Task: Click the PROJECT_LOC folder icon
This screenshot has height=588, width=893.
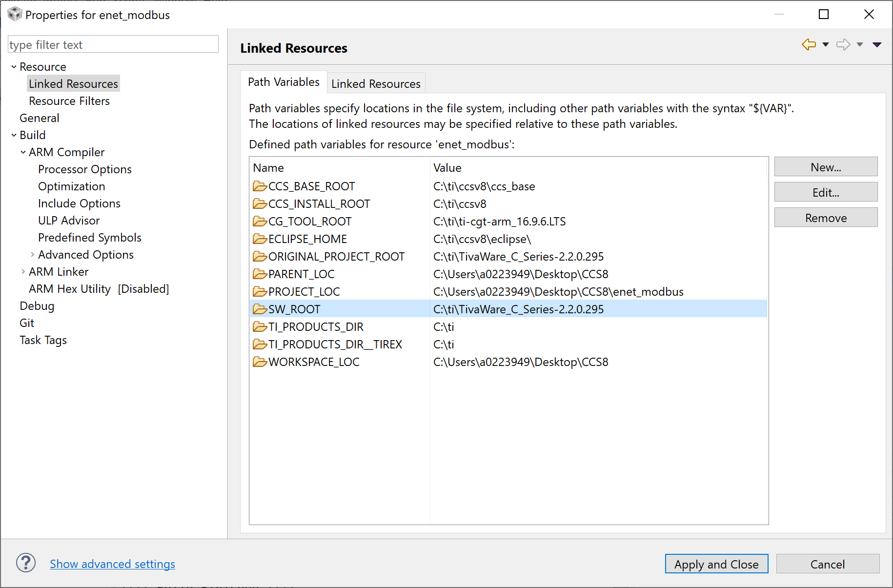Action: [x=260, y=292]
